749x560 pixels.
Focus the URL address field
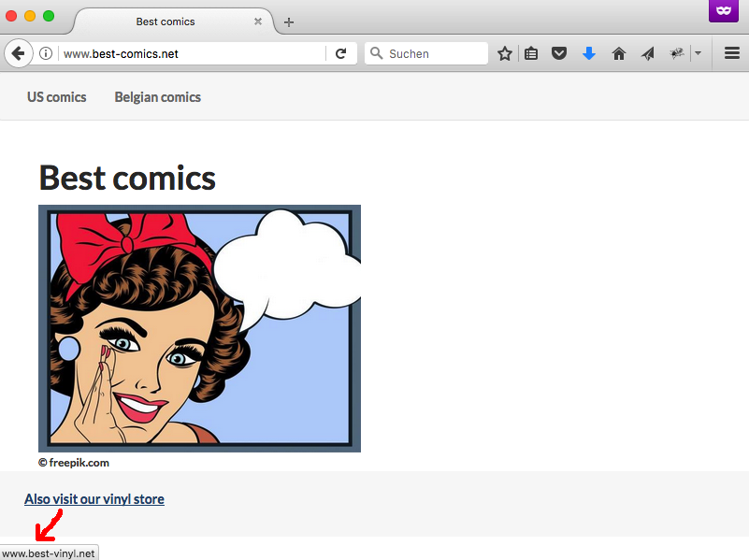click(x=191, y=53)
